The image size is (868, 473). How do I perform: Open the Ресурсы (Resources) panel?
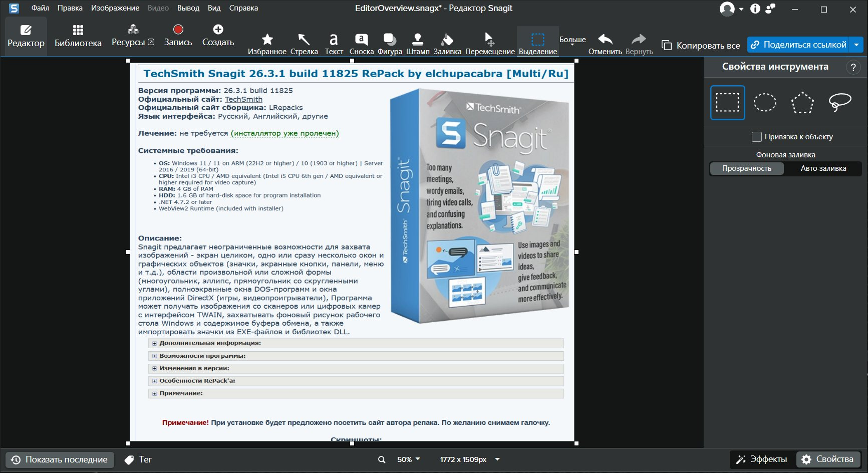(x=133, y=36)
